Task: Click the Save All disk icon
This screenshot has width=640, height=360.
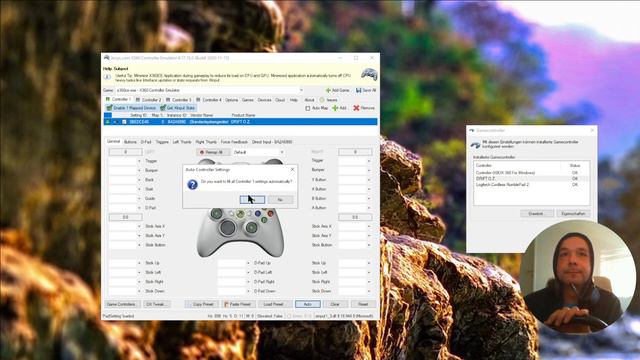Action: click(x=358, y=90)
